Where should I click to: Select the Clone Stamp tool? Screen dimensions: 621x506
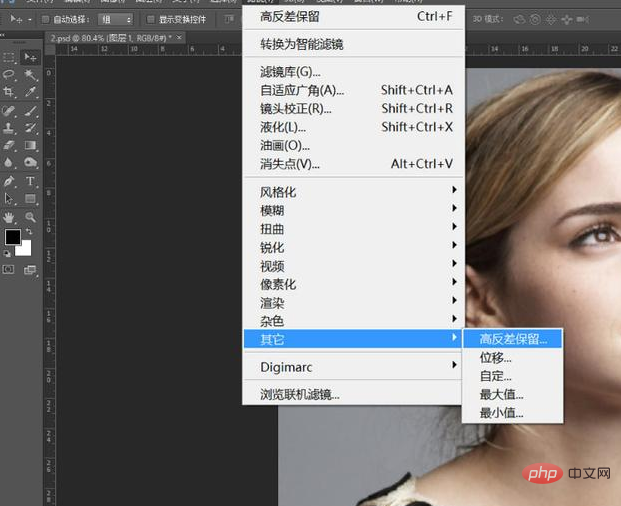click(x=9, y=128)
